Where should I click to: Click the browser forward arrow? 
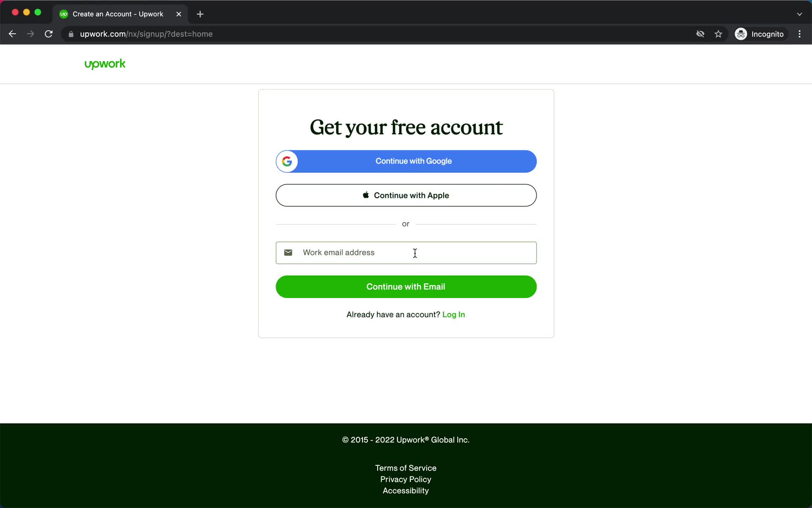[x=30, y=34]
